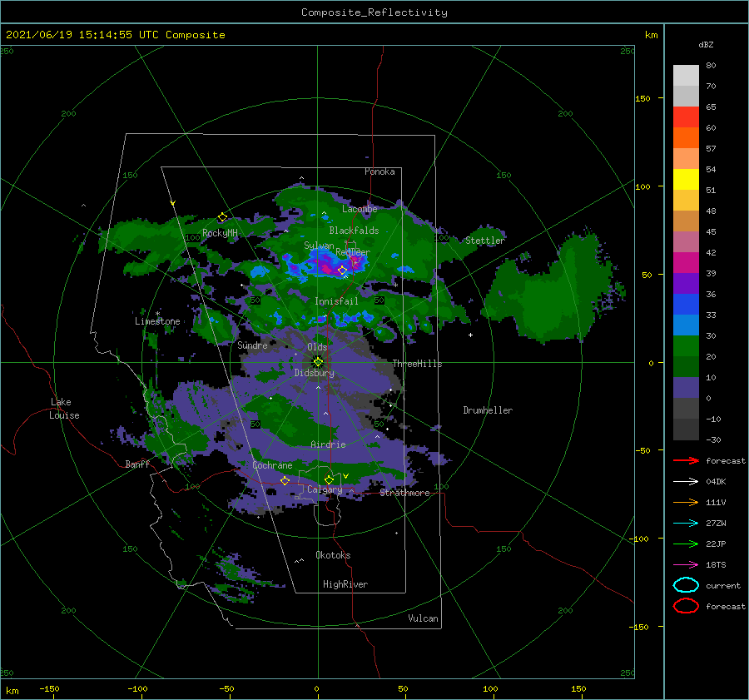749x700 pixels.
Task: Select the magenta 42 dBZ color swatch
Action: 686,262
